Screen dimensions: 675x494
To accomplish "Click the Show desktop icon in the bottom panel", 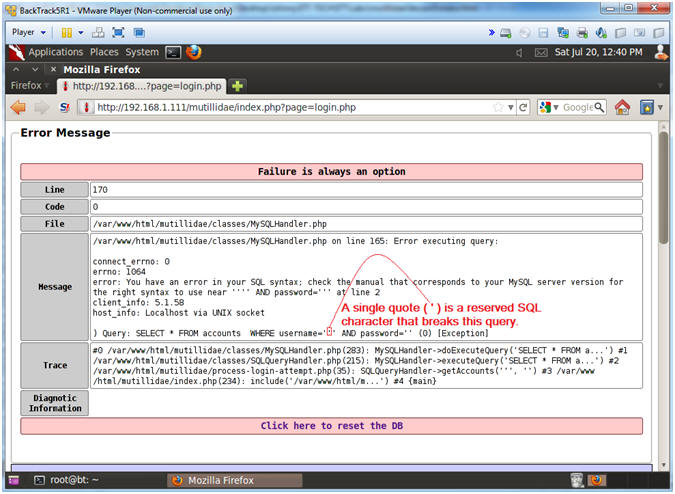I will [14, 480].
